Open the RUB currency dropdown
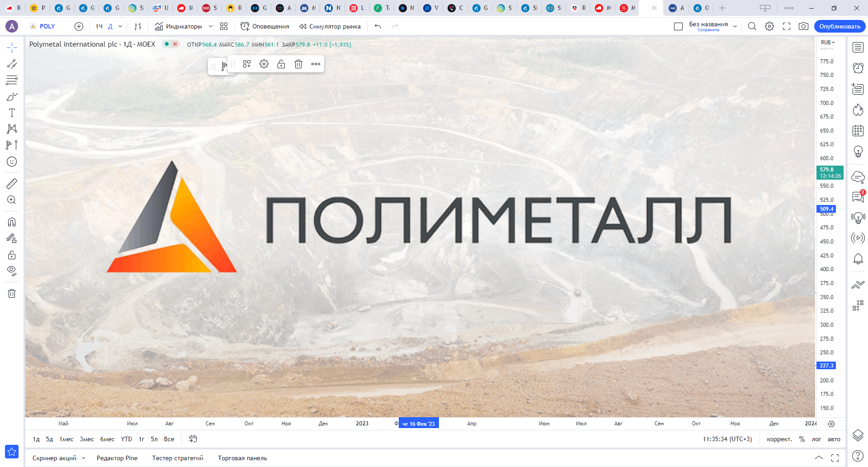The height and width of the screenshot is (467, 868). [828, 42]
